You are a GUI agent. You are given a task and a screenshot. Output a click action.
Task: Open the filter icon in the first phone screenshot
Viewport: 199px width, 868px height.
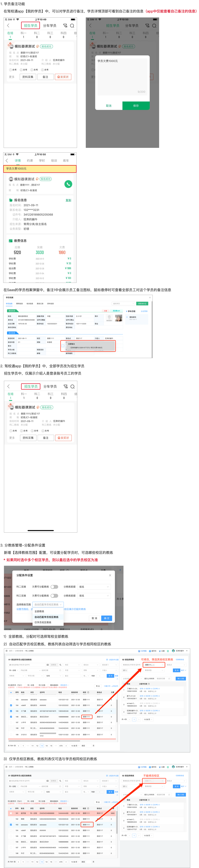65,26
